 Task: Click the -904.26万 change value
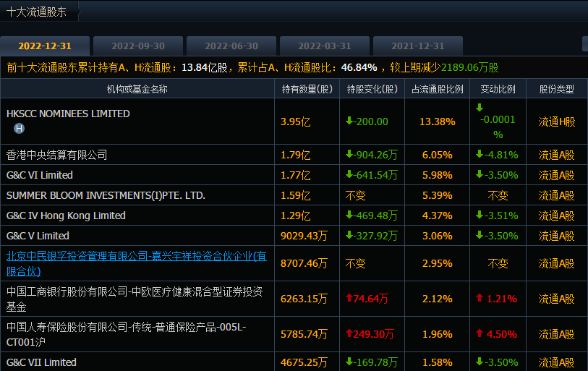click(372, 155)
